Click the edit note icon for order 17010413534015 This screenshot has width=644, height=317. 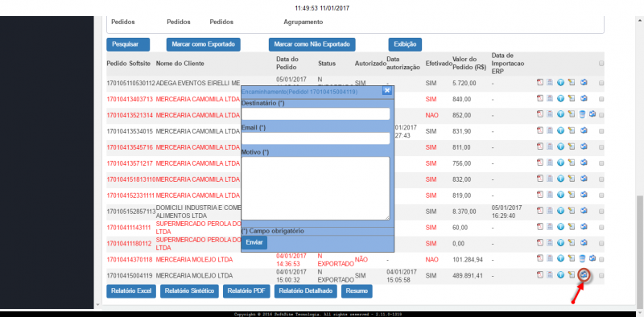point(572,130)
